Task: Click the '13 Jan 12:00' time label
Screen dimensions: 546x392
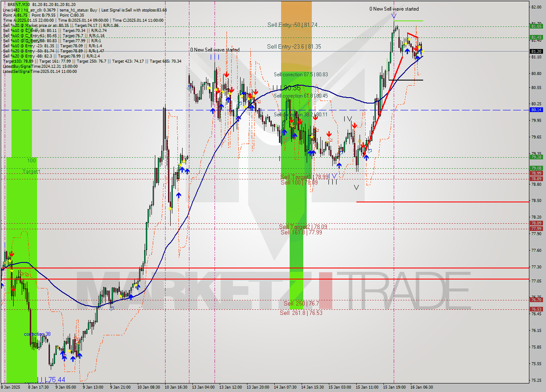Action: 230,387
